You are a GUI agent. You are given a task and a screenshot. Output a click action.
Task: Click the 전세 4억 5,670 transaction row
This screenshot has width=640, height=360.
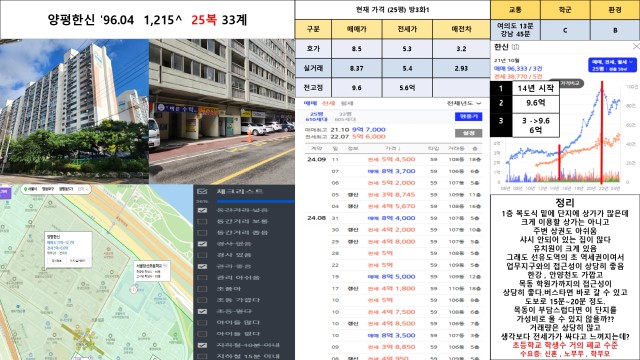[x=394, y=207]
